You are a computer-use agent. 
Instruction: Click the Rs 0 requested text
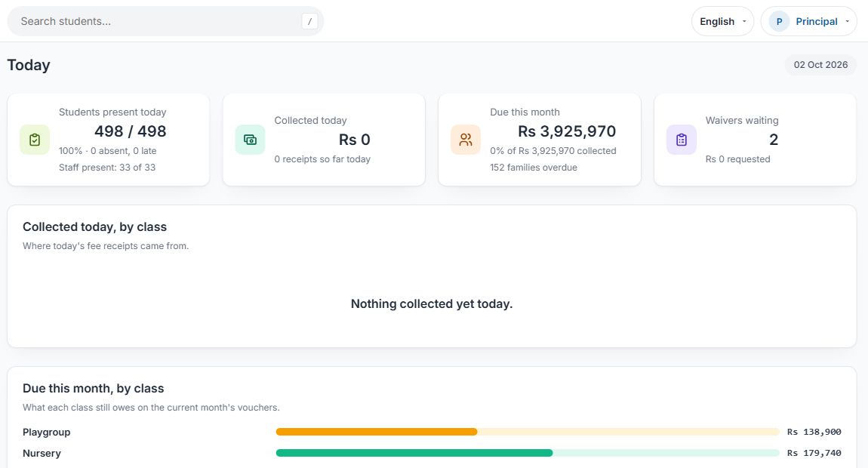[738, 159]
